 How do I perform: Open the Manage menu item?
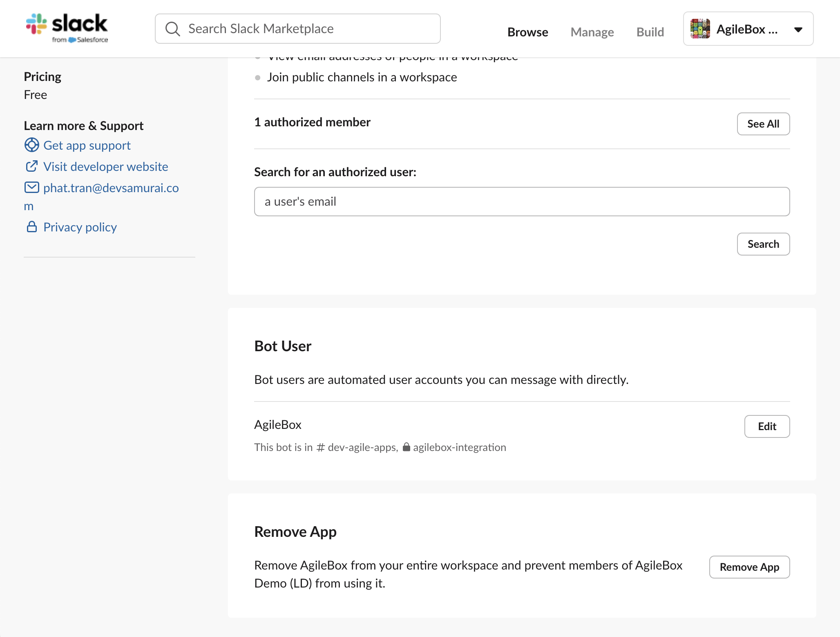click(592, 32)
